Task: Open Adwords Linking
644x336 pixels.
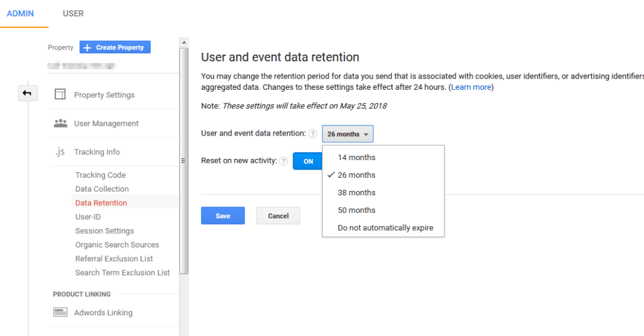Action: (104, 313)
